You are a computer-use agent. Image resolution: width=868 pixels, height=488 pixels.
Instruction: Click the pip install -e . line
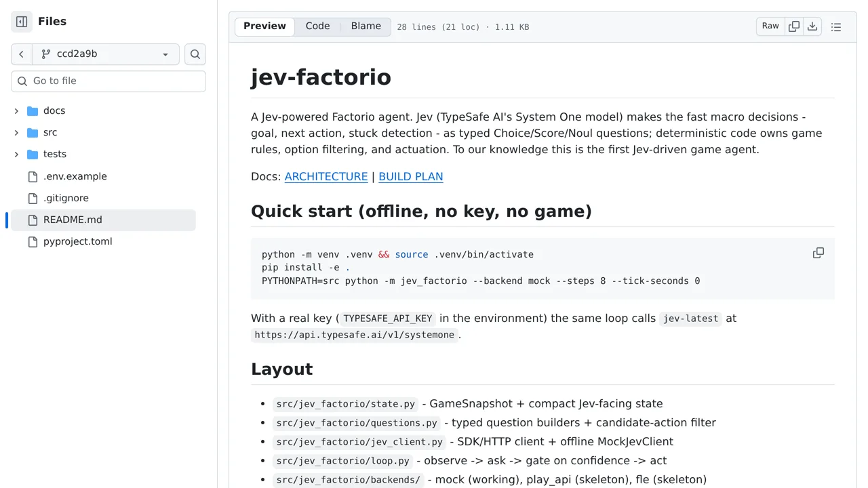[x=306, y=268]
